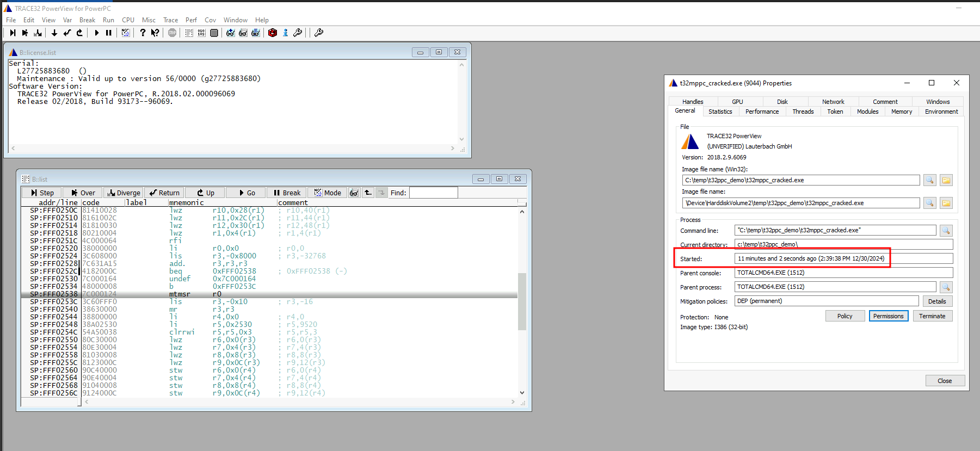Click the red cube reset icon

coord(273,33)
